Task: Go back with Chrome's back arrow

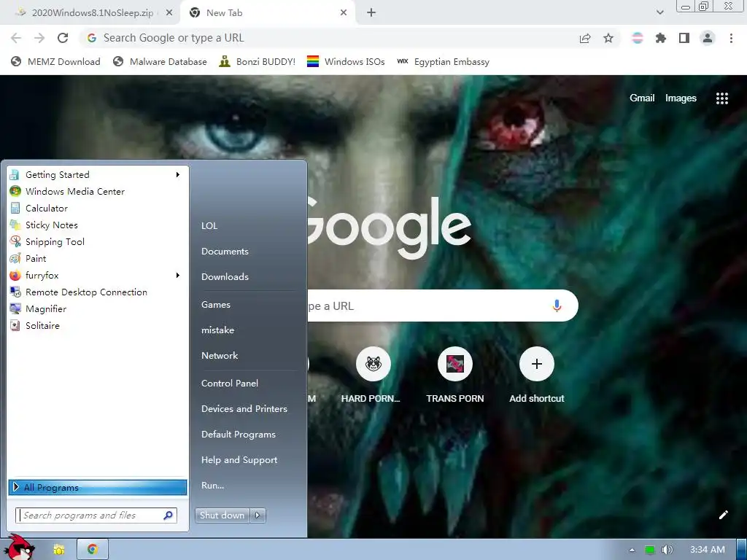Action: tap(16, 38)
